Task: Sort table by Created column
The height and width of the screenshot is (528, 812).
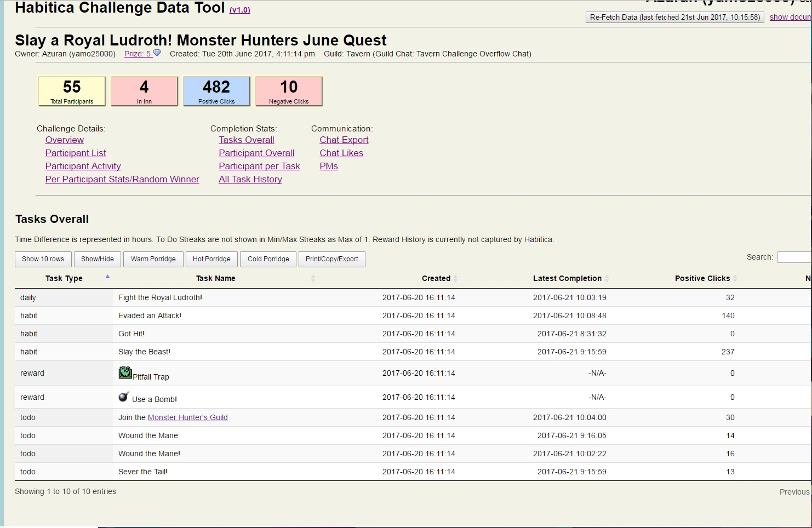Action: pos(436,278)
